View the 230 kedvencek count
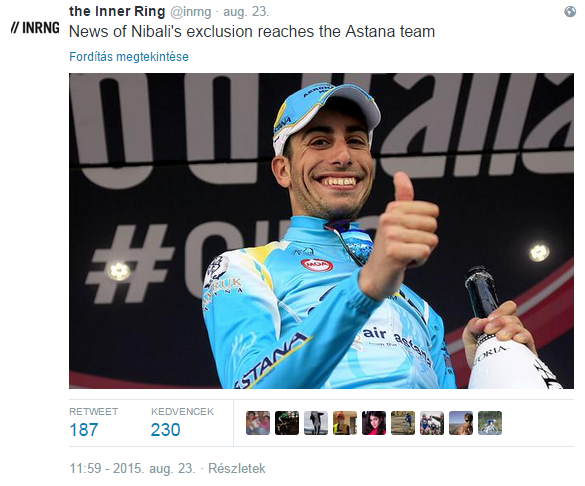Viewport: 585px width, 486px height. (165, 429)
